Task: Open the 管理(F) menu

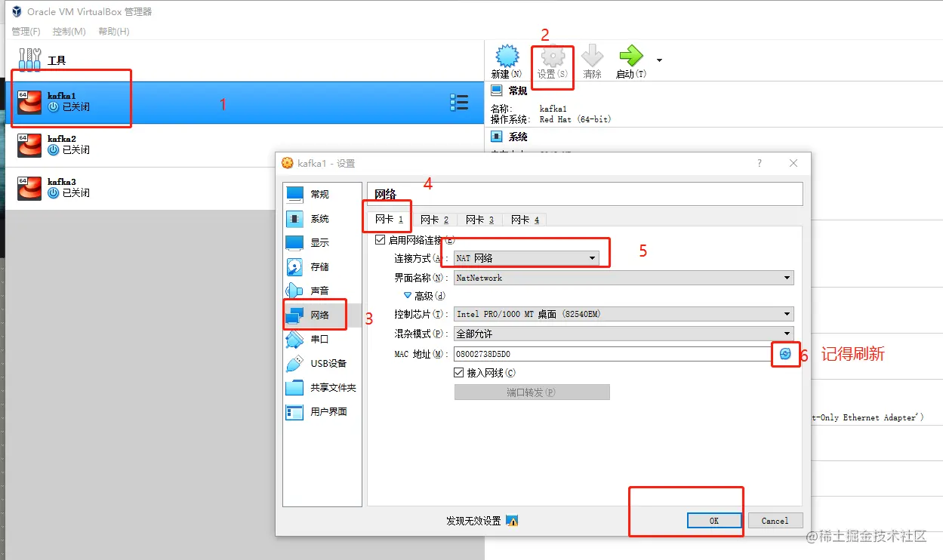Action: tap(26, 32)
